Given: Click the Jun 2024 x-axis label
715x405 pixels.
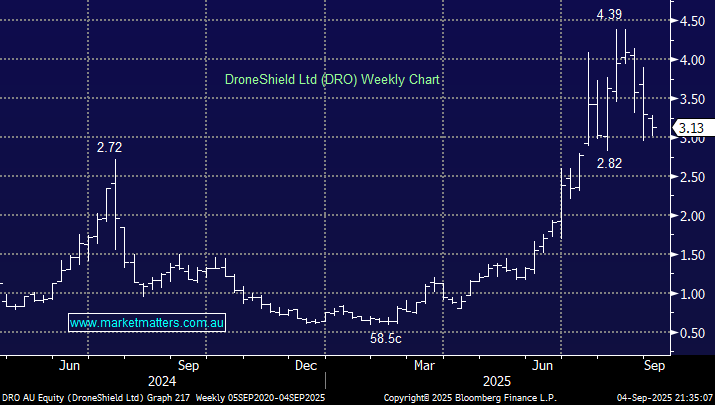Looking at the screenshot, I should tap(70, 365).
